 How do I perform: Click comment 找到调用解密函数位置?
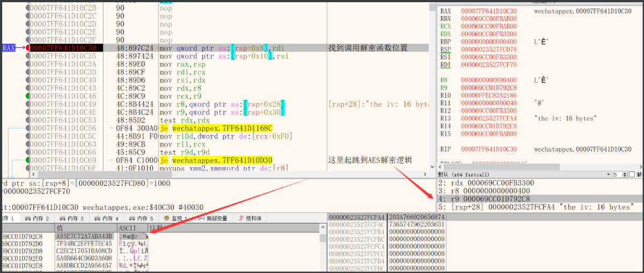(368, 48)
